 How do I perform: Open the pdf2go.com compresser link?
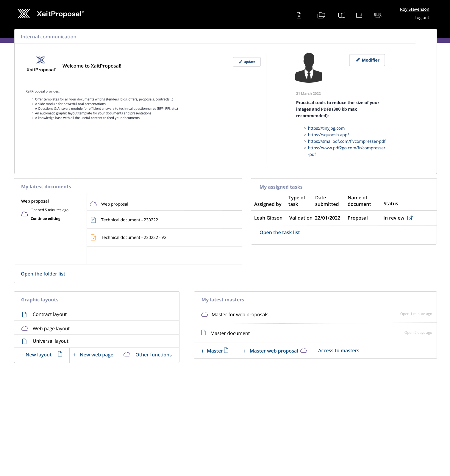[x=346, y=151]
